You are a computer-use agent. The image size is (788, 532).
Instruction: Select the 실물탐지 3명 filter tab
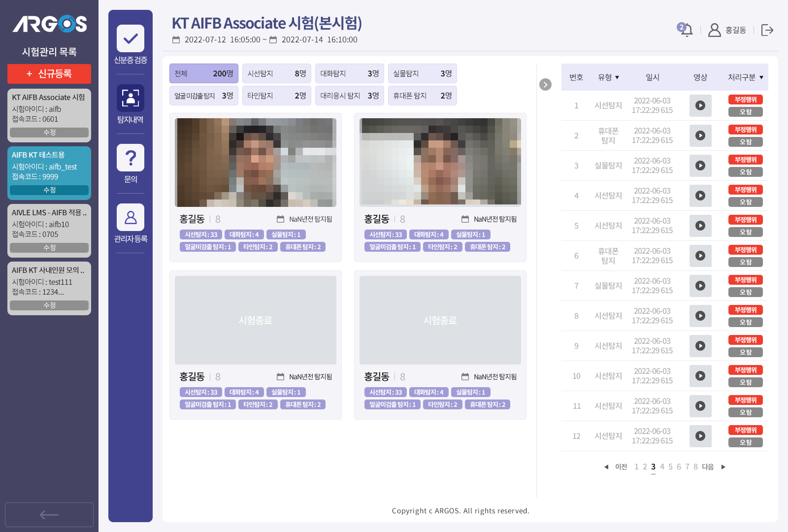point(423,73)
